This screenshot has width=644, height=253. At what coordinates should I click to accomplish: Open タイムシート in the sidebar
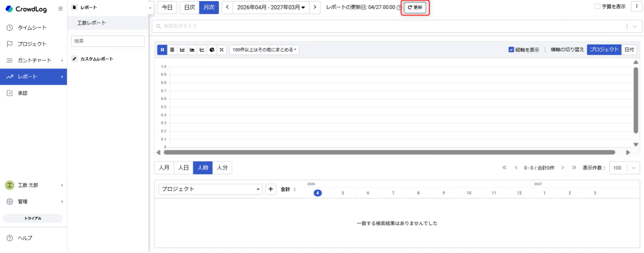[x=32, y=28]
